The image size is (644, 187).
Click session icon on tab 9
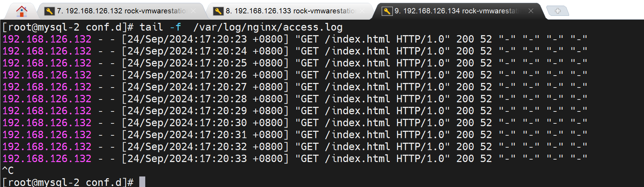point(387,11)
